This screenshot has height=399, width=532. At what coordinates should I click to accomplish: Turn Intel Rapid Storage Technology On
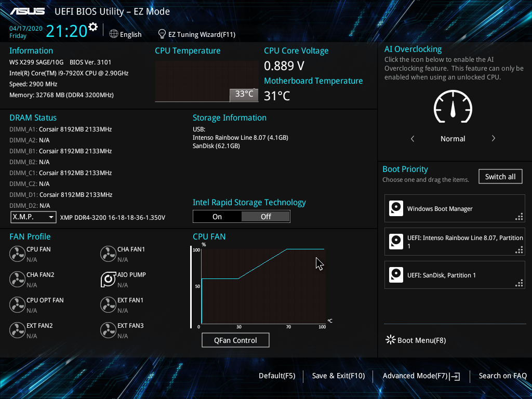point(217,217)
